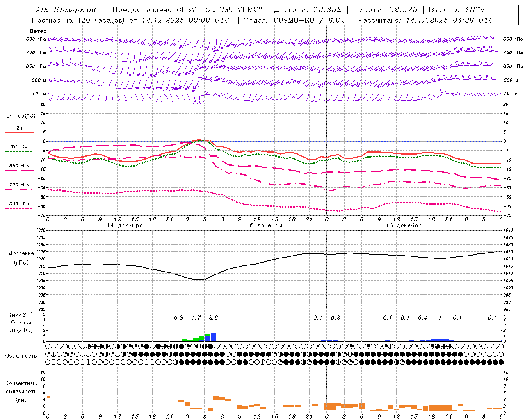
Task: Click the (мм/3ч.) unit label
Action: [21, 315]
